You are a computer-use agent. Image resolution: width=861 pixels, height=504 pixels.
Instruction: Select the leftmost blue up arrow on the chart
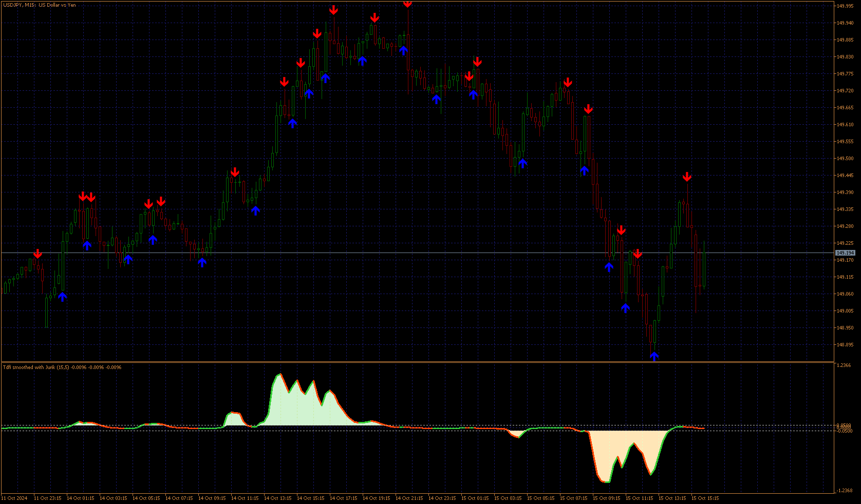62,297
